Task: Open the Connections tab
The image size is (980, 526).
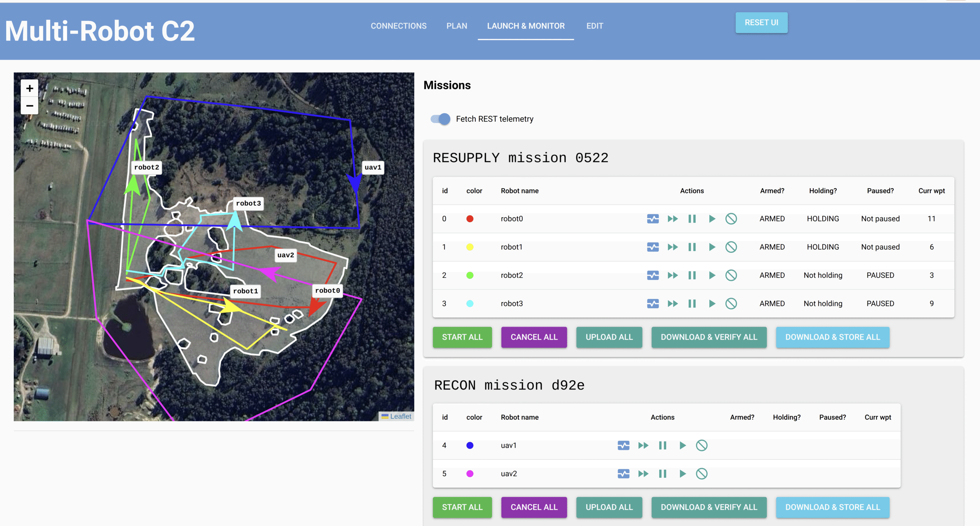Action: coord(398,26)
